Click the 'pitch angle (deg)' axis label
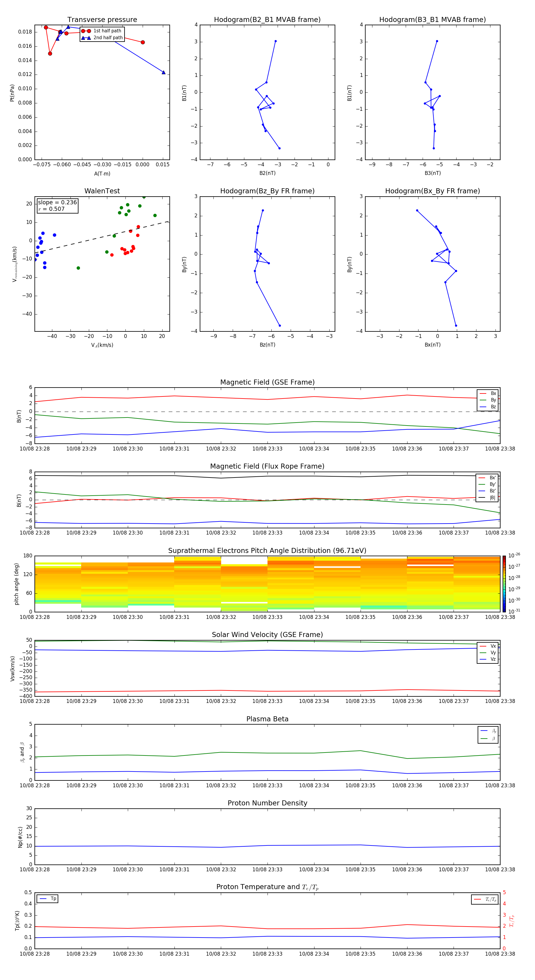 (x=16, y=584)
